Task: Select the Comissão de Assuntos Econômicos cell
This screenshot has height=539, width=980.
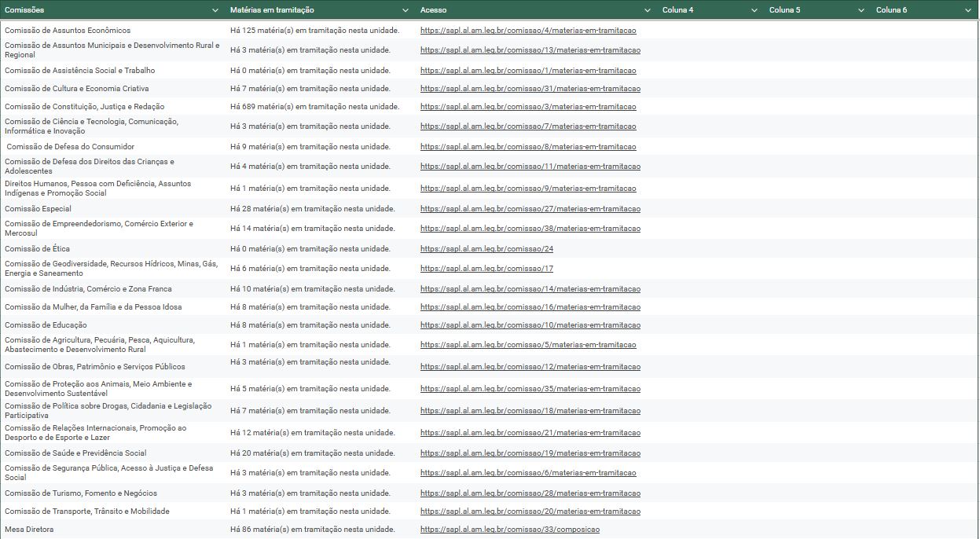Action: [x=112, y=31]
